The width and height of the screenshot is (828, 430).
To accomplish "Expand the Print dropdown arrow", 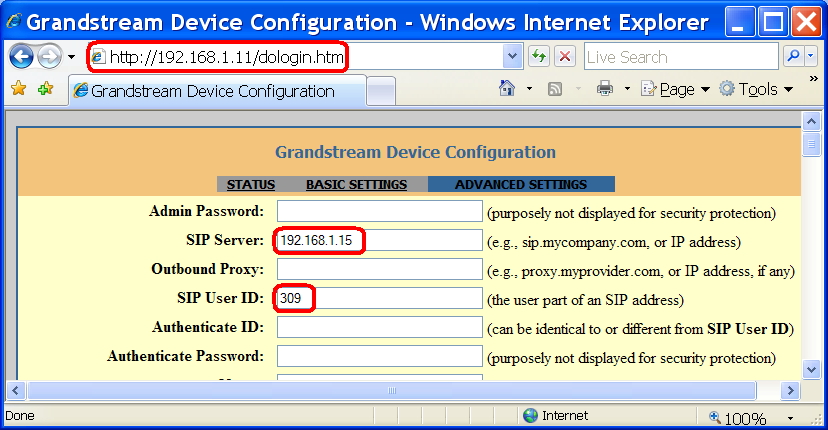I will 627,89.
